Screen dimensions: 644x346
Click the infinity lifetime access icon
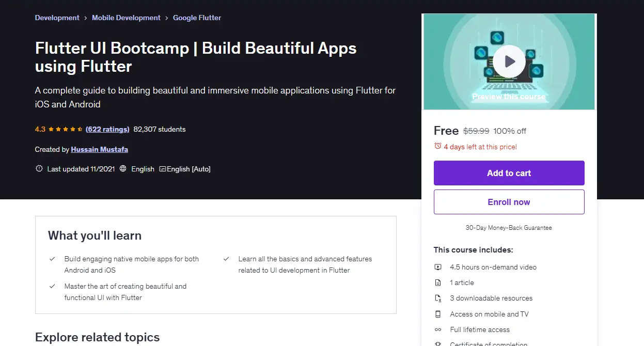[x=438, y=329]
